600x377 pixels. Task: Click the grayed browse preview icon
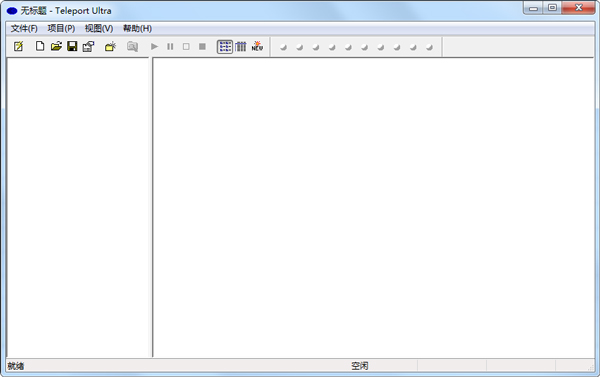click(132, 46)
